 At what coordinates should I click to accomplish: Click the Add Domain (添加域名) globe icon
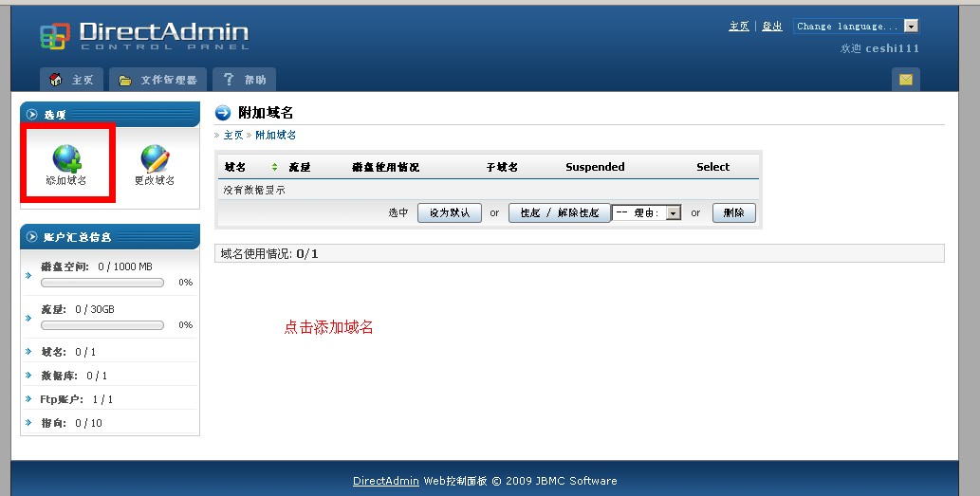pyautogui.click(x=66, y=158)
